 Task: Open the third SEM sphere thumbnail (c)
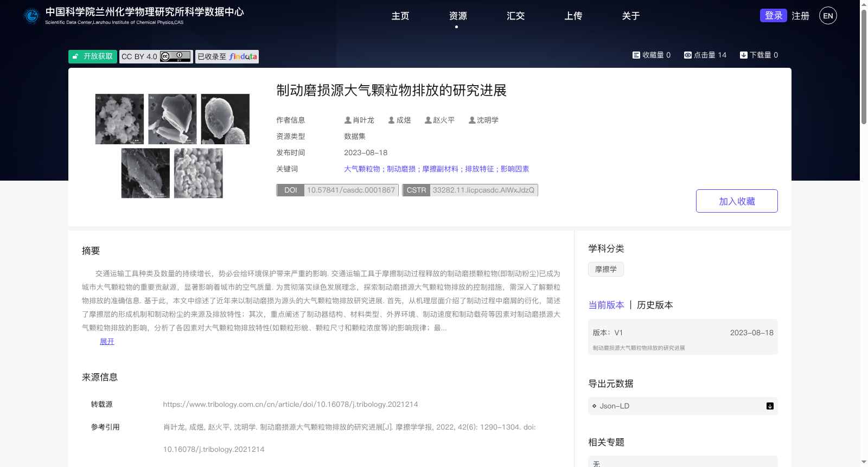pyautogui.click(x=225, y=119)
